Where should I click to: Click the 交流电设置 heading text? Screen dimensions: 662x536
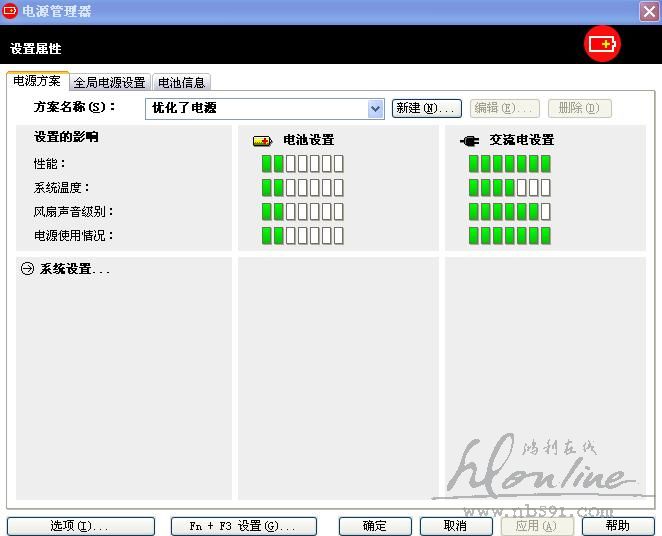tap(522, 140)
